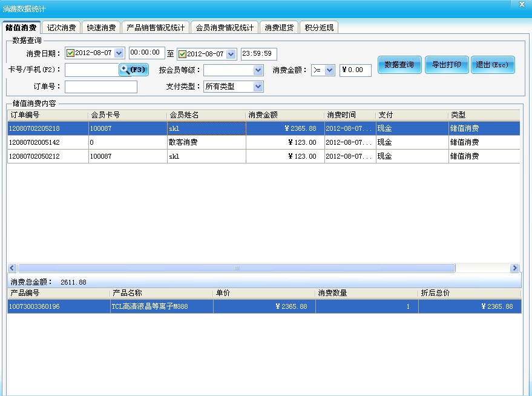Select the 散客消费 row in the table
This screenshot has width=532, height=396.
pyautogui.click(x=182, y=142)
